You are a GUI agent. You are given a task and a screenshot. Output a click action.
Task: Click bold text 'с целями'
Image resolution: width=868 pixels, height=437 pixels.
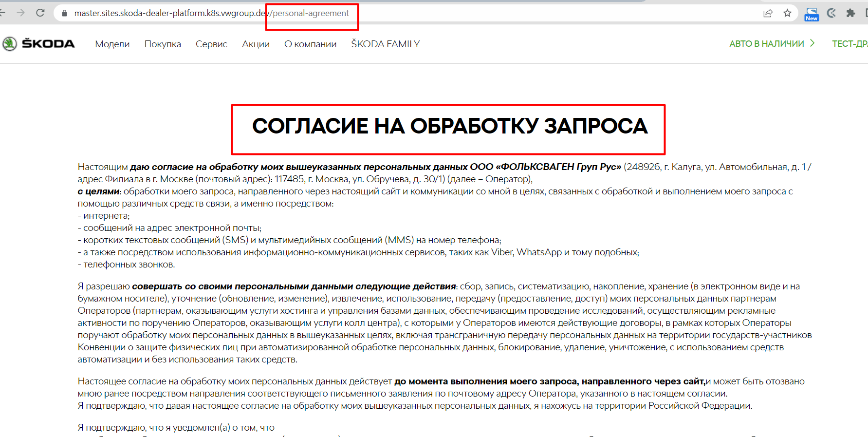pyautogui.click(x=98, y=191)
